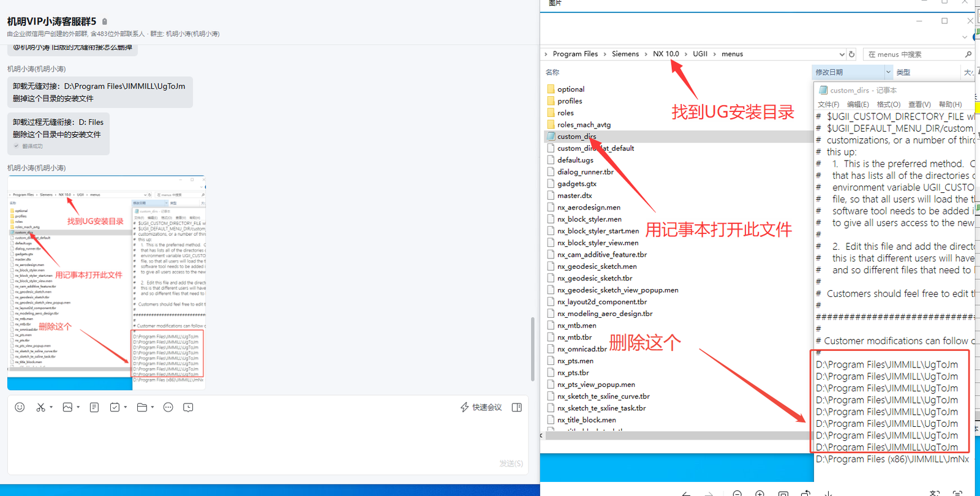
Task: Click Program Files breadcrumb in the picture
Action: (575, 54)
